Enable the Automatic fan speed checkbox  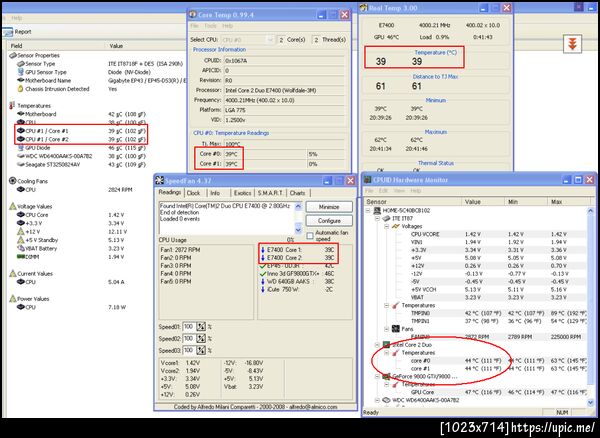point(310,236)
